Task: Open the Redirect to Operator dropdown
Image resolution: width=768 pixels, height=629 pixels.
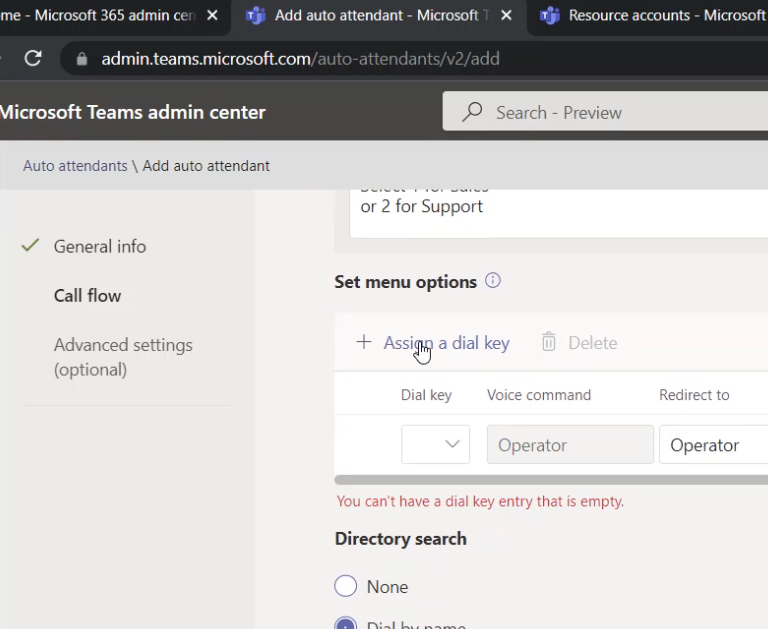Action: [x=712, y=445]
